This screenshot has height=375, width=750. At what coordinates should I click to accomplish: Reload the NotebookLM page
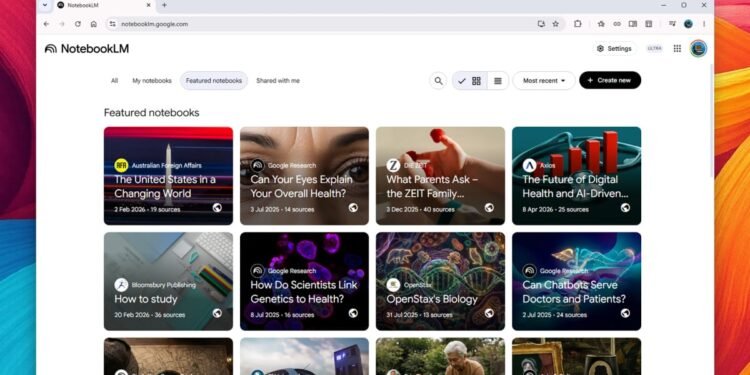pyautogui.click(x=77, y=24)
